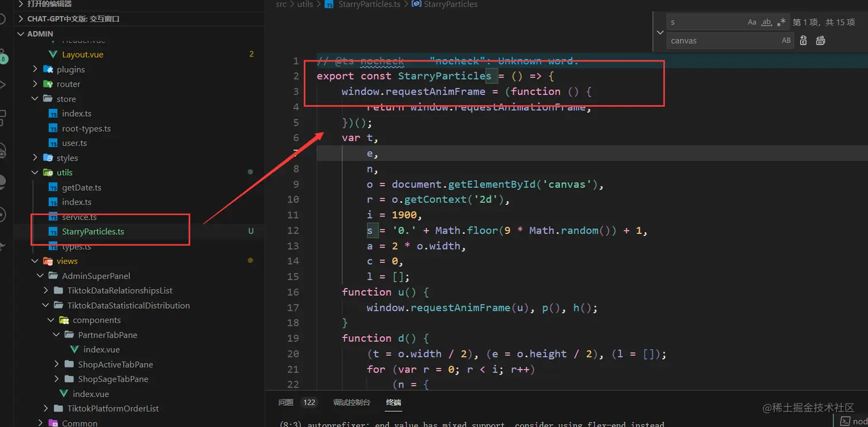The height and width of the screenshot is (427, 868).
Task: Open types.ts in the utils folder
Action: coord(76,247)
